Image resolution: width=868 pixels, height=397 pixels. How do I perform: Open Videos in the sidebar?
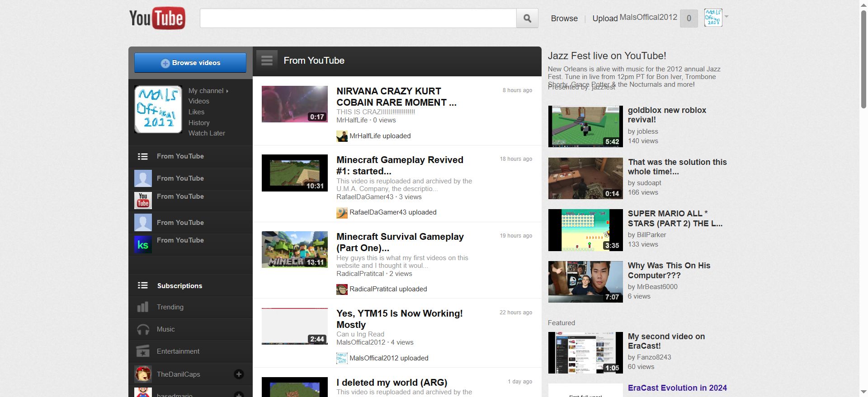pyautogui.click(x=199, y=101)
